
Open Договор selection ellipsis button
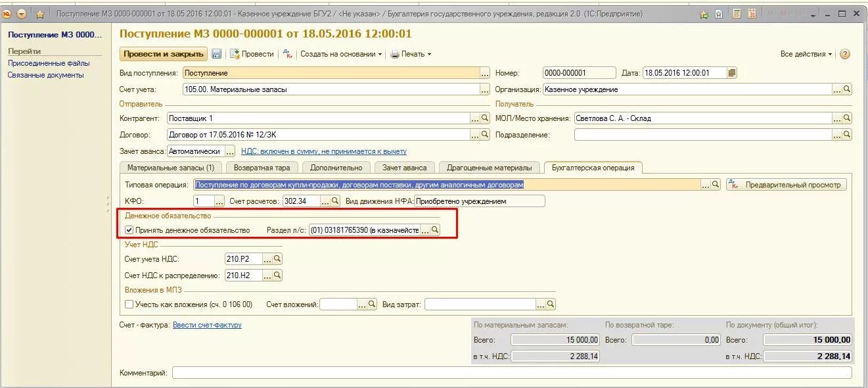click(475, 134)
